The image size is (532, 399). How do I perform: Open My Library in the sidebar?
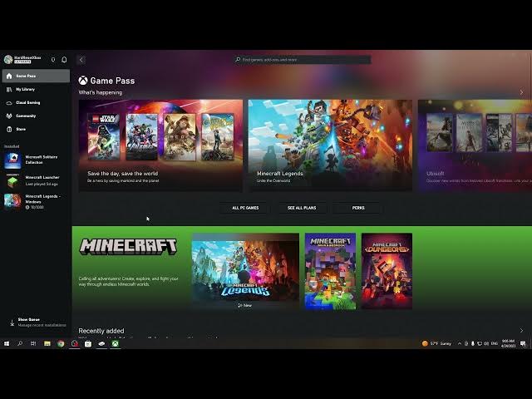[x=36, y=89]
